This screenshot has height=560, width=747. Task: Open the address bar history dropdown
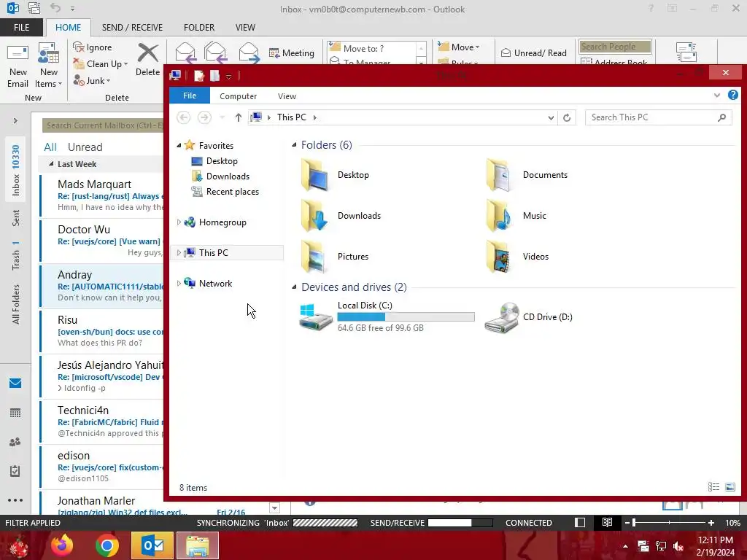click(x=551, y=117)
